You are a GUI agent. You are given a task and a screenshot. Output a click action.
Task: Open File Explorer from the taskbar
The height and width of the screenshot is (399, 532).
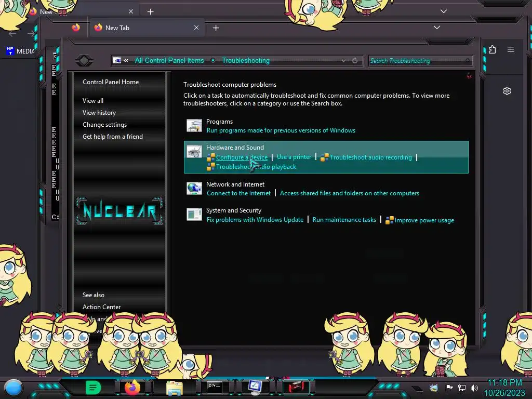click(175, 388)
